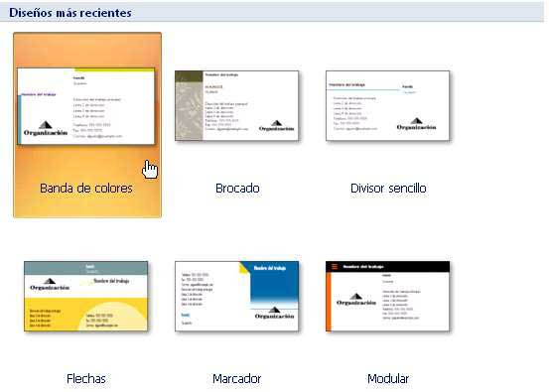The width and height of the screenshot is (549, 392).
Task: Choose the Brocado business card thumbnail
Action: [x=237, y=106]
